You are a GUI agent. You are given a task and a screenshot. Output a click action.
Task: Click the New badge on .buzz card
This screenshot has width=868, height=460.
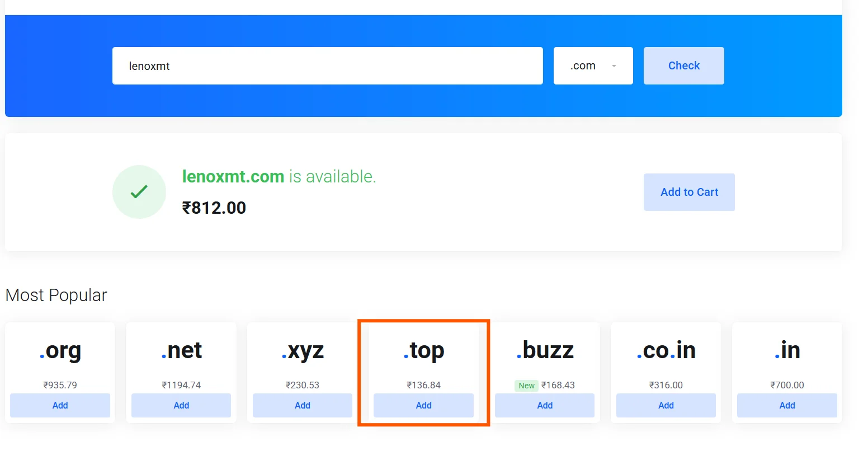click(526, 385)
